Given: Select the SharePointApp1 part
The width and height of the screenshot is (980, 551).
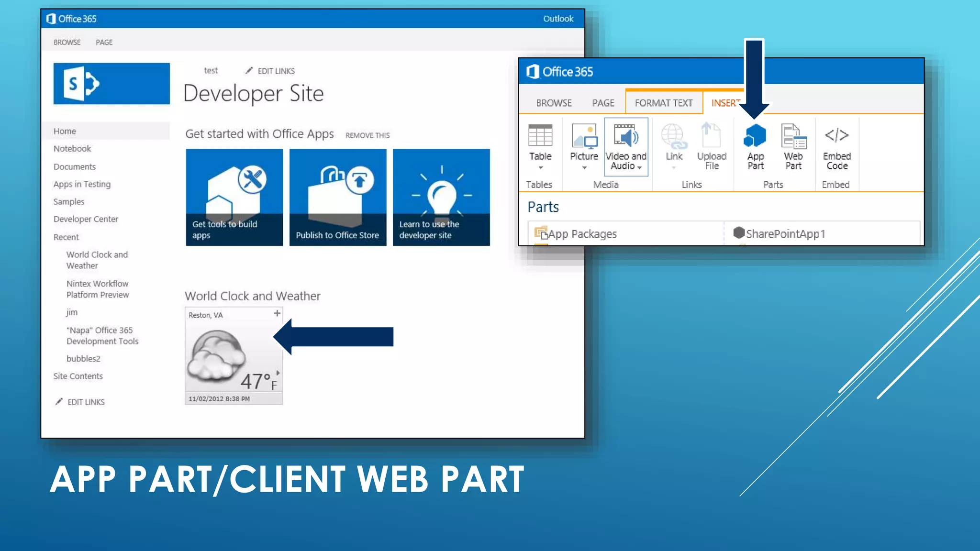Looking at the screenshot, I should (x=779, y=233).
